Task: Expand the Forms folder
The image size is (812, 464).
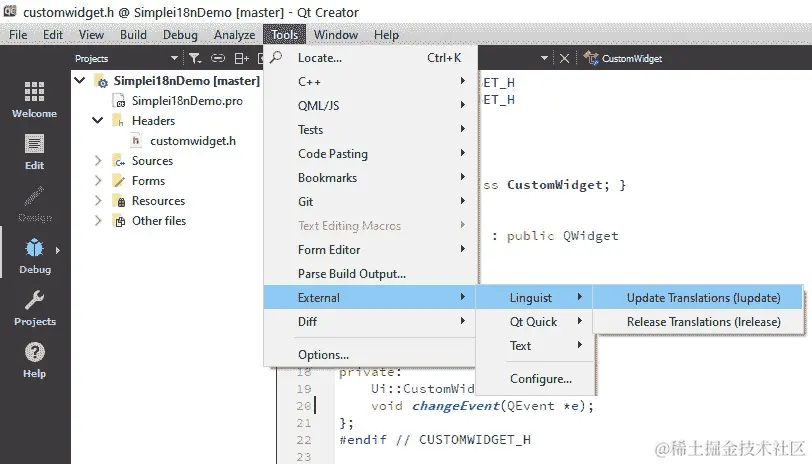Action: point(98,180)
